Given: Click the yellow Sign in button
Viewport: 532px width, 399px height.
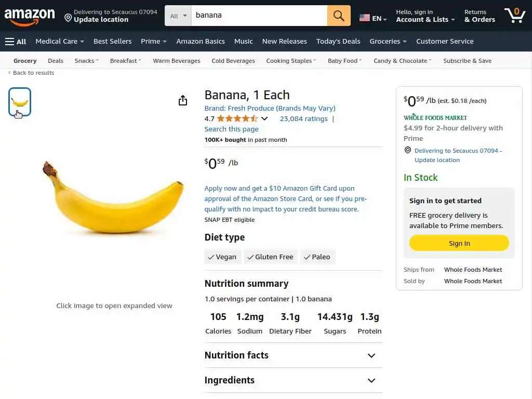Looking at the screenshot, I should pos(459,243).
